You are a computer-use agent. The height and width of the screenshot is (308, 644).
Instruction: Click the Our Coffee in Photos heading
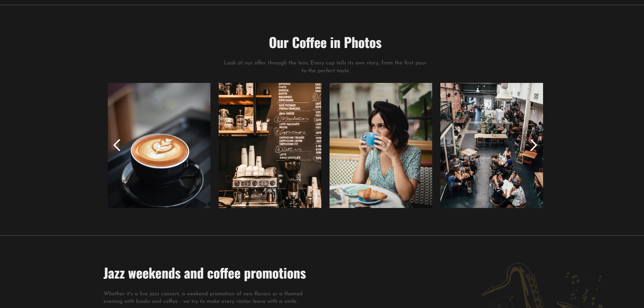point(325,43)
